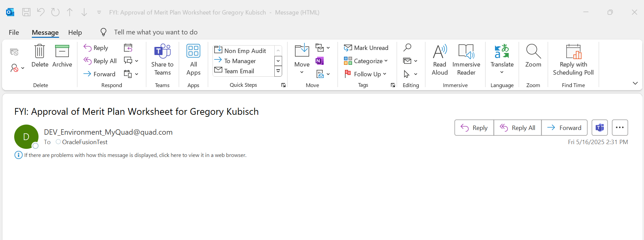Click Reply button in message header
The height and width of the screenshot is (240, 644).
[474, 128]
